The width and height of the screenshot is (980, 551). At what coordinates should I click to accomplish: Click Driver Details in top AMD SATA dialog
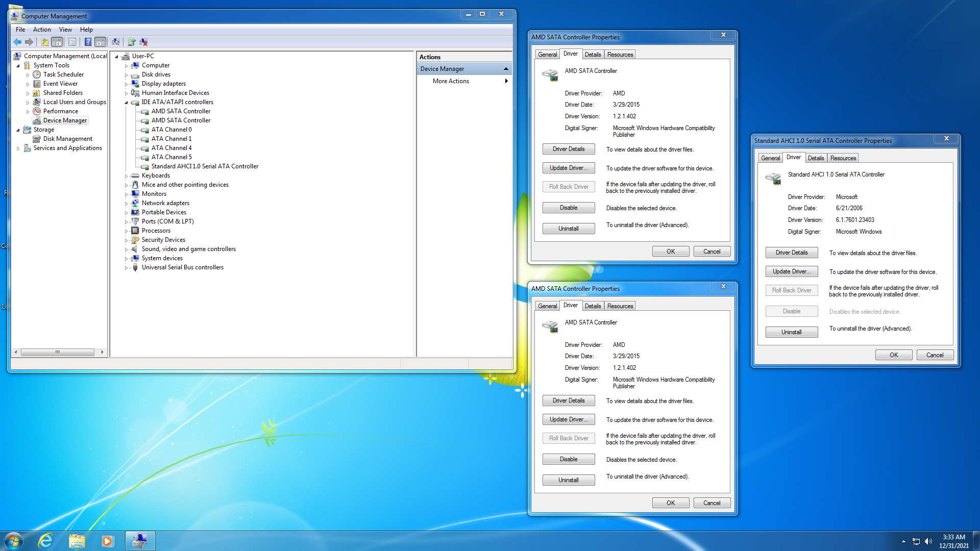[569, 149]
